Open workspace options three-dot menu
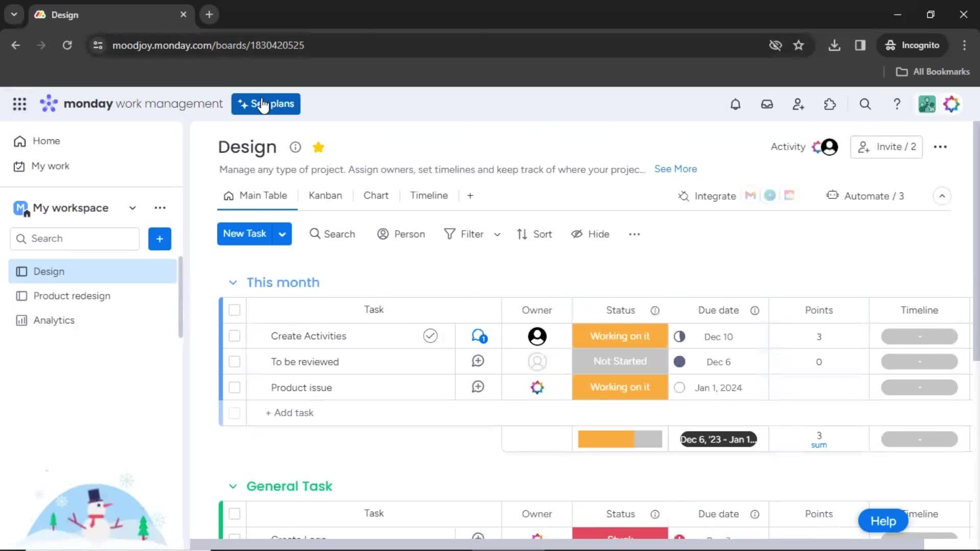Screen dimensions: 980x551 160,208
